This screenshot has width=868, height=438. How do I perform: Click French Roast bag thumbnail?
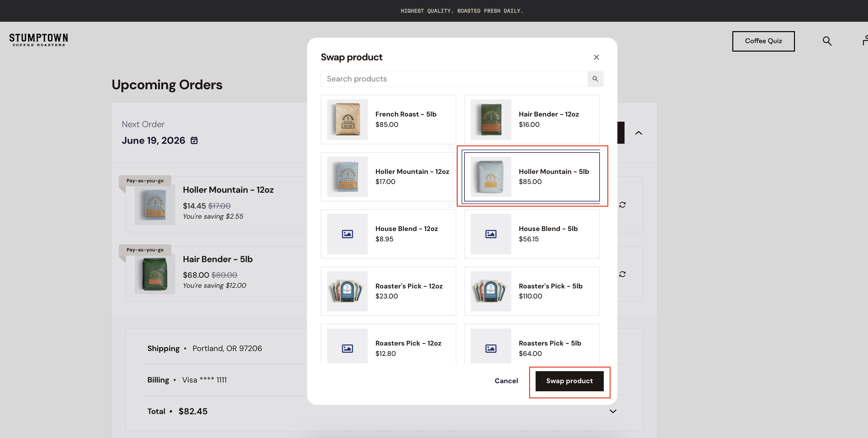(347, 119)
